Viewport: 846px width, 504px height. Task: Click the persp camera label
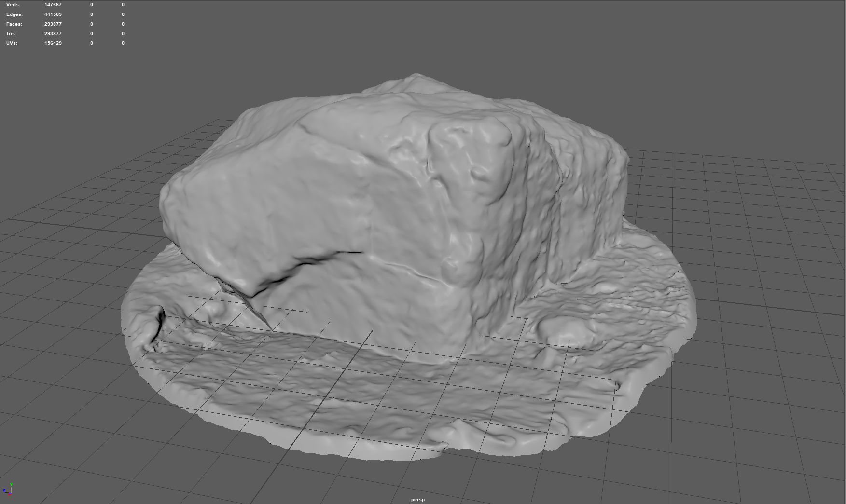pyautogui.click(x=418, y=500)
